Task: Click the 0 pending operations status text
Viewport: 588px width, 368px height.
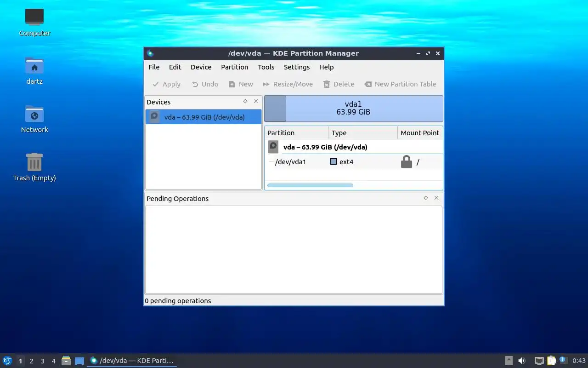Action: [x=178, y=301]
